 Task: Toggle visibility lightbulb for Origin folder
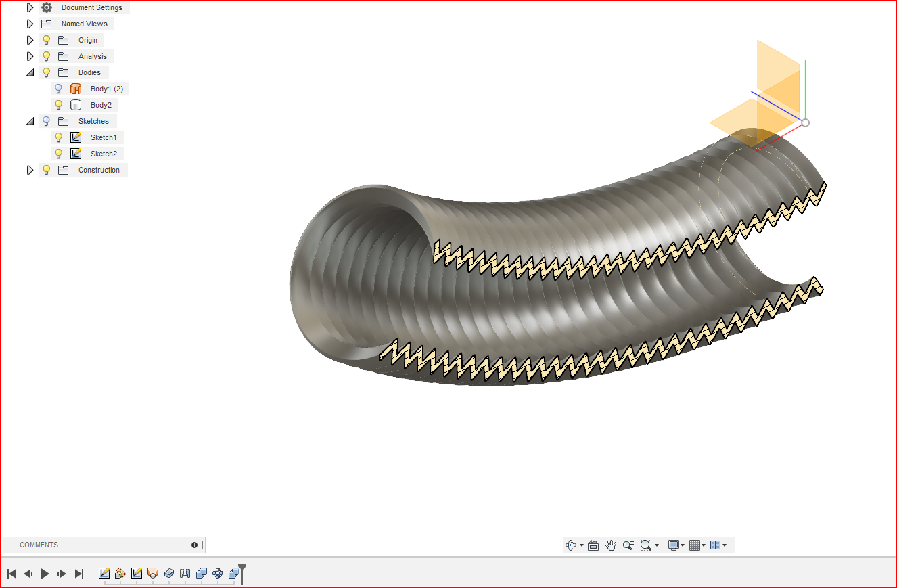coord(47,40)
